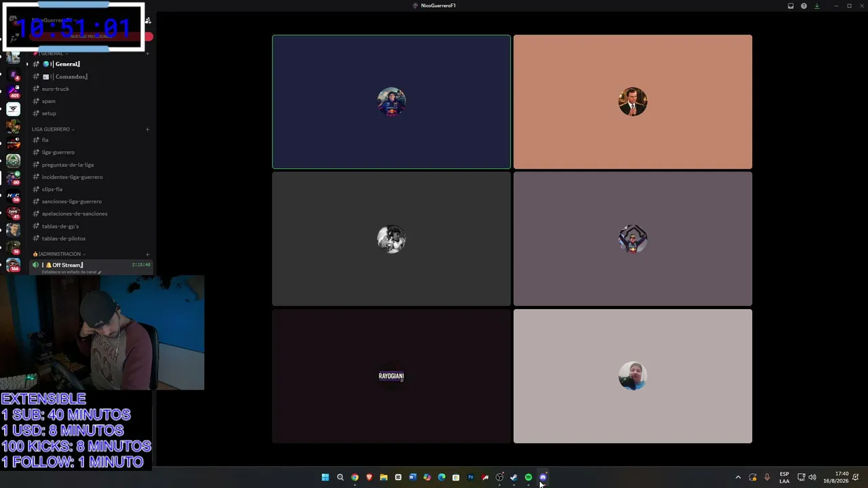This screenshot has width=868, height=488.
Task: Open the Comandos text channel
Action: tap(92, 77)
